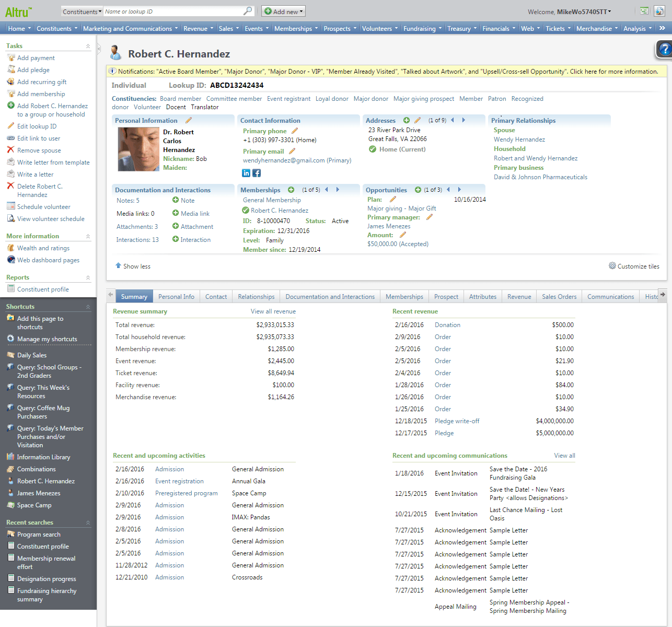Image resolution: width=672 pixels, height=627 pixels.
Task: Click the green plus icon beside Addresses
Action: pos(406,120)
